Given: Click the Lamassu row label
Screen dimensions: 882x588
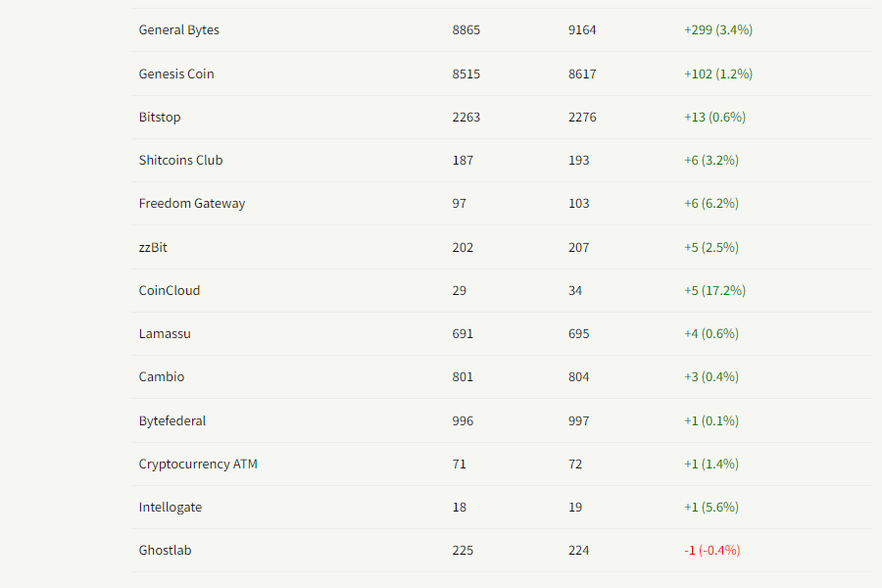Looking at the screenshot, I should coord(165,333).
